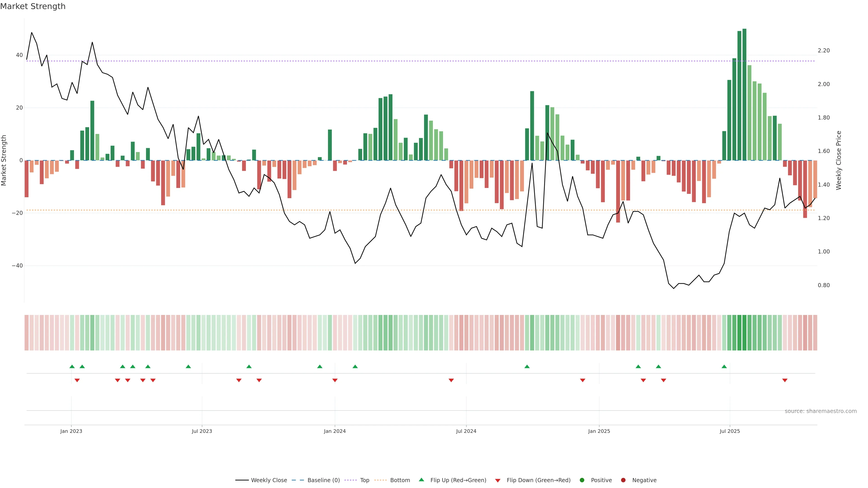
Task: Click the source: sharemaestro.com text
Action: tap(821, 411)
